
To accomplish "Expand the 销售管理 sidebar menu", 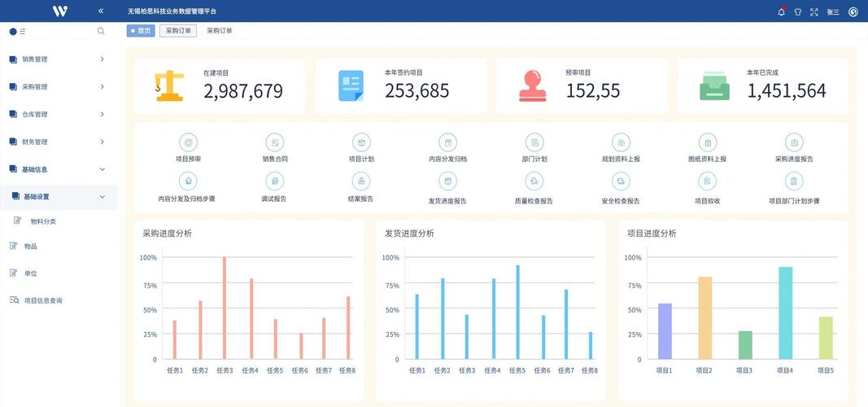I will pyautogui.click(x=57, y=59).
